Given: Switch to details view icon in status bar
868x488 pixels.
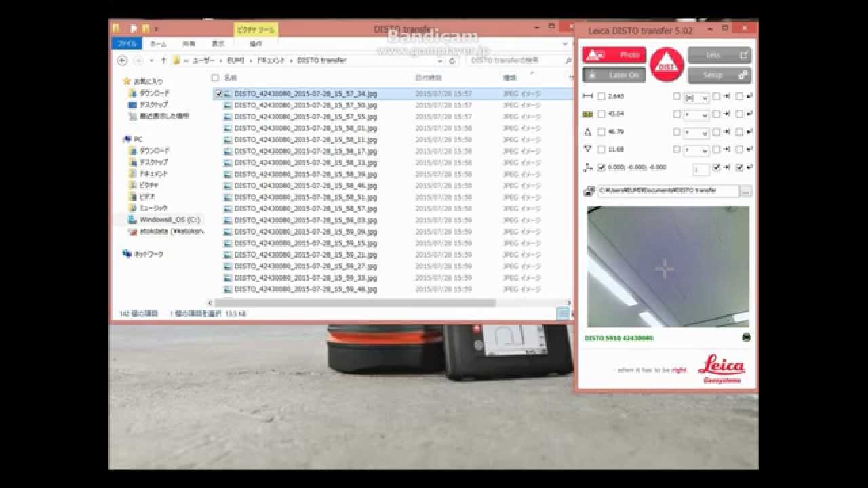Looking at the screenshot, I should [562, 313].
